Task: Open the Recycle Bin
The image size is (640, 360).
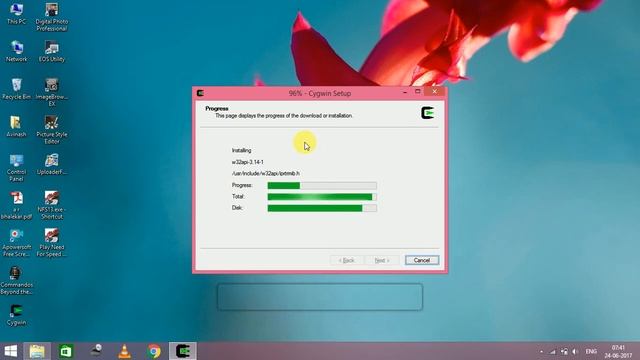Action: pyautogui.click(x=16, y=89)
